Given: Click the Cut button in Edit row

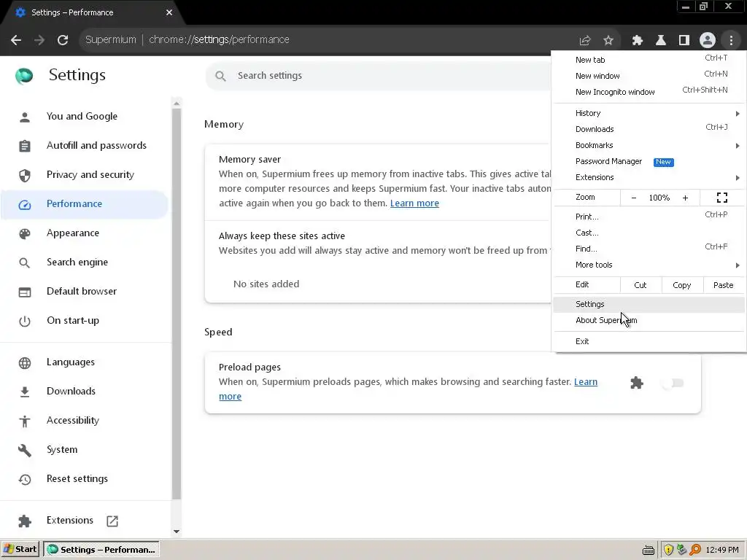Looking at the screenshot, I should point(640,285).
